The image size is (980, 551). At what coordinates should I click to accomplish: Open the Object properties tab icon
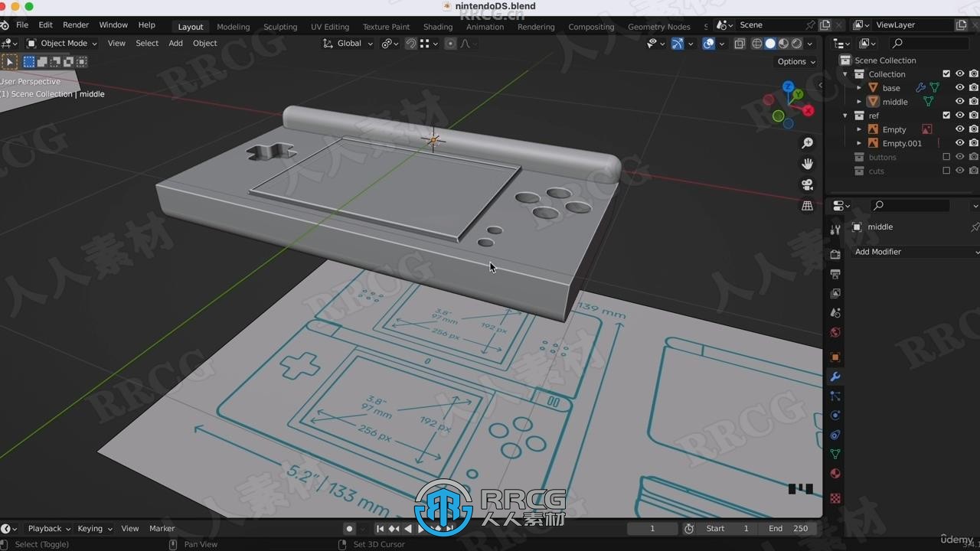click(835, 357)
